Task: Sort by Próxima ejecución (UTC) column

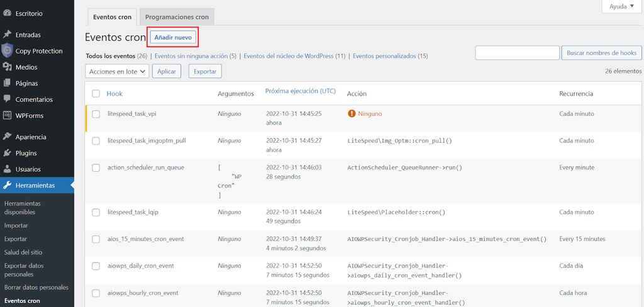Action: [300, 91]
